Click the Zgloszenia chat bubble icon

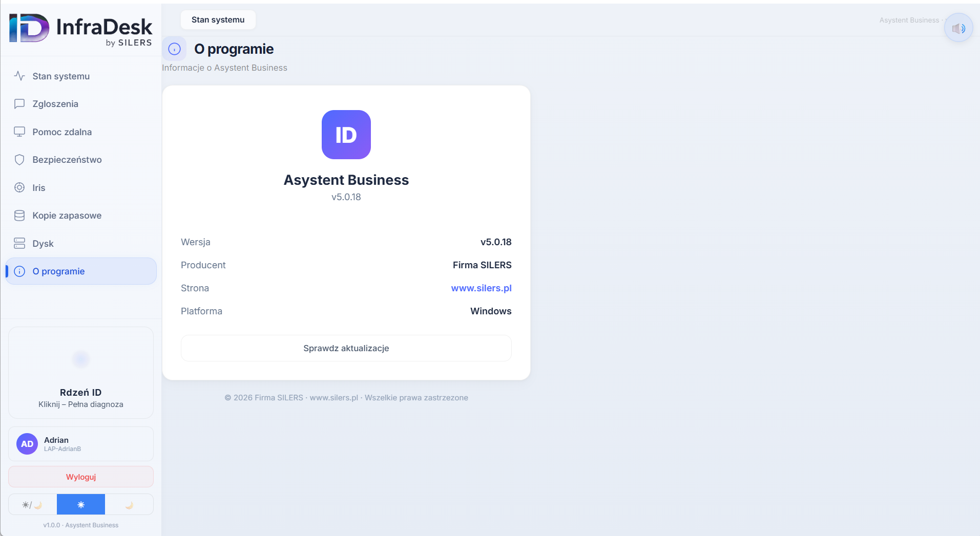tap(19, 104)
